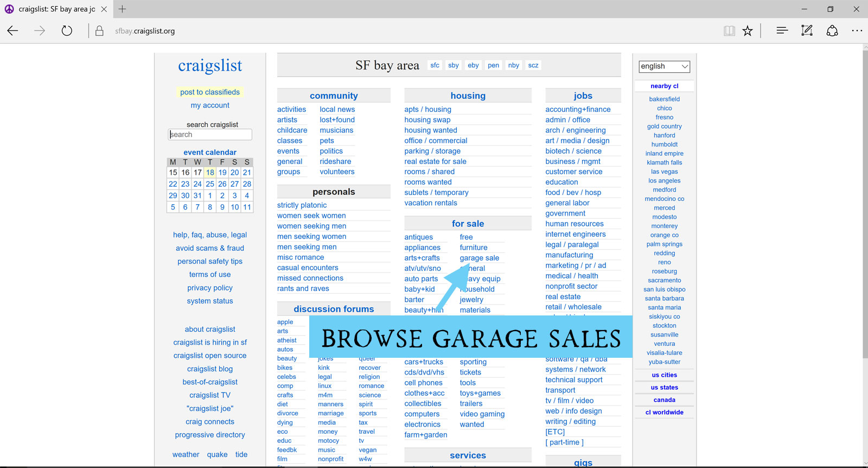Expand us states list
The width and height of the screenshot is (868, 468).
(x=664, y=388)
